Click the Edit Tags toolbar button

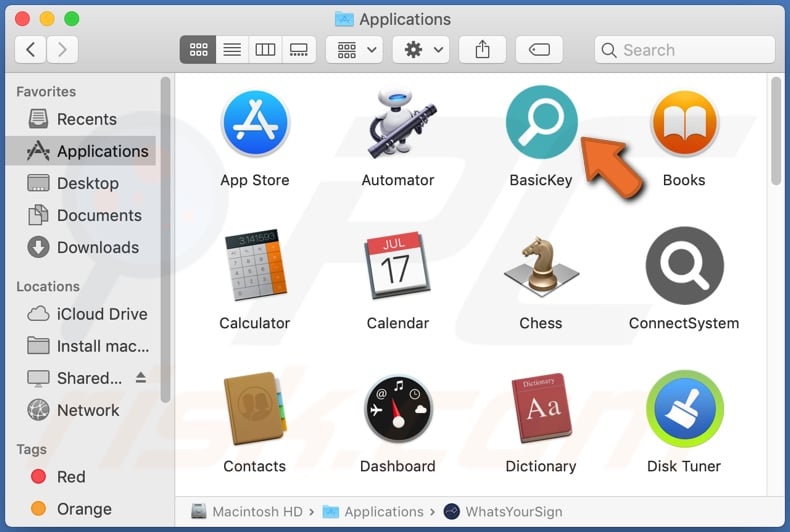point(539,49)
